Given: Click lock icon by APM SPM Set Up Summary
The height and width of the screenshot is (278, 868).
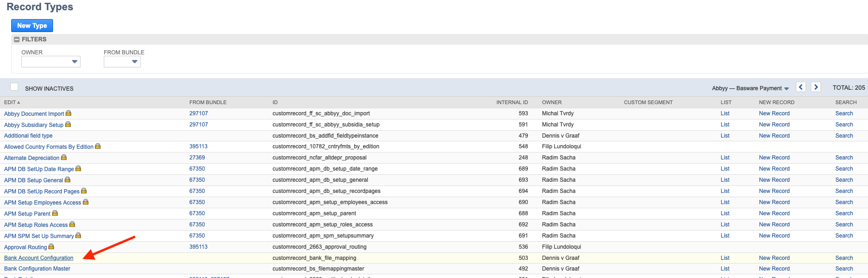Looking at the screenshot, I should [78, 236].
